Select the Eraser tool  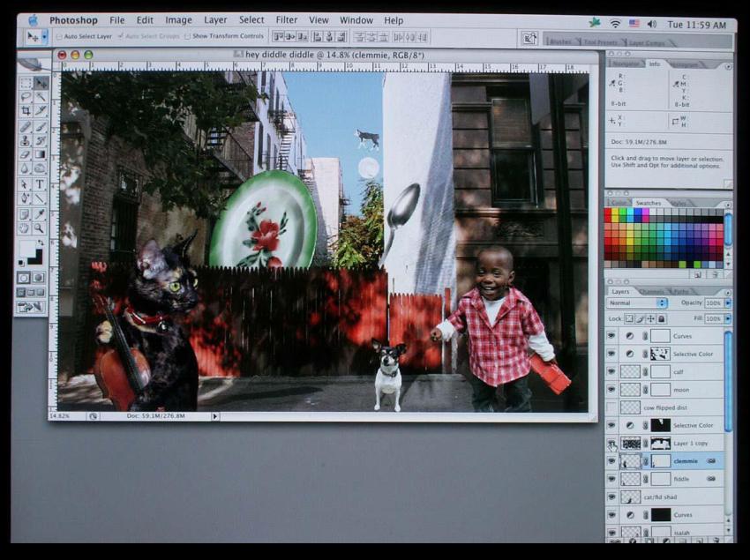(x=23, y=153)
